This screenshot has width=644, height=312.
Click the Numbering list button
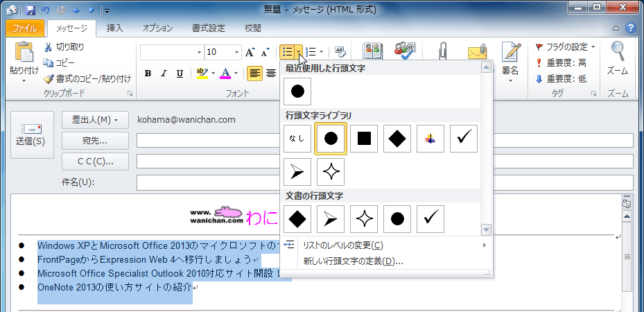(311, 52)
